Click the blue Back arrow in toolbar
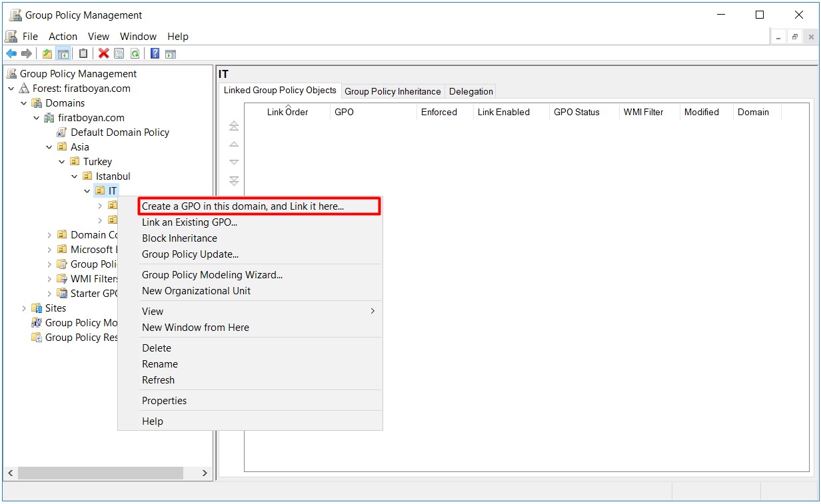The width and height of the screenshot is (821, 504). 11,54
